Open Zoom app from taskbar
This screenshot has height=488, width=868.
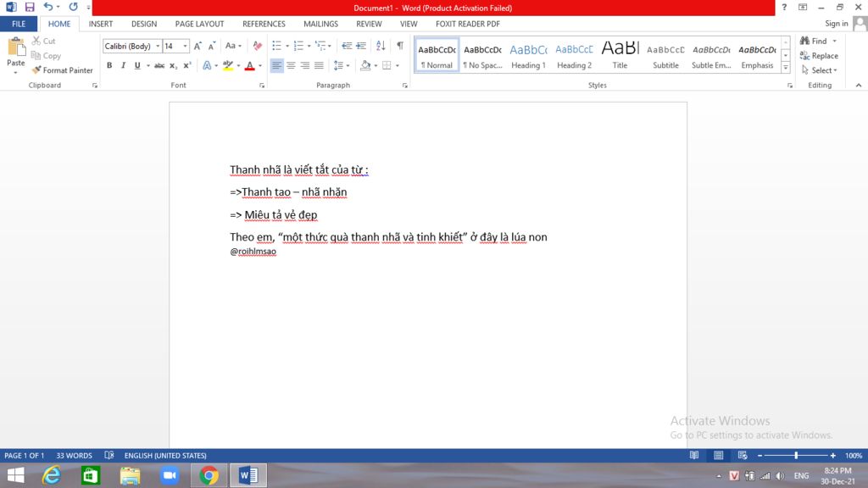(170, 475)
